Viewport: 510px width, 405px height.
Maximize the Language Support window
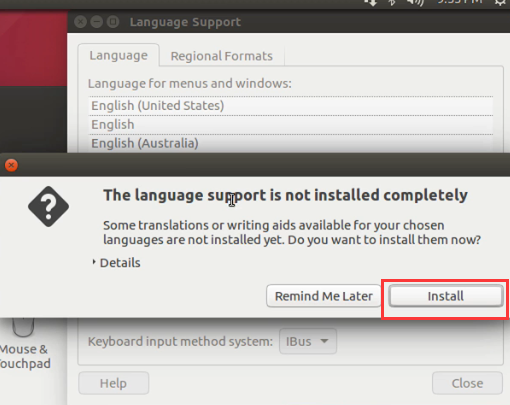click(113, 22)
